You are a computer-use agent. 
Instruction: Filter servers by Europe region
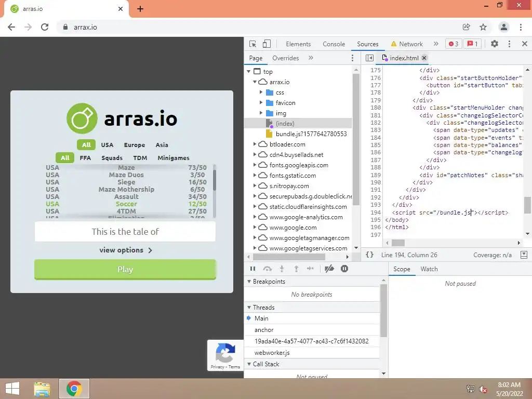coord(135,145)
